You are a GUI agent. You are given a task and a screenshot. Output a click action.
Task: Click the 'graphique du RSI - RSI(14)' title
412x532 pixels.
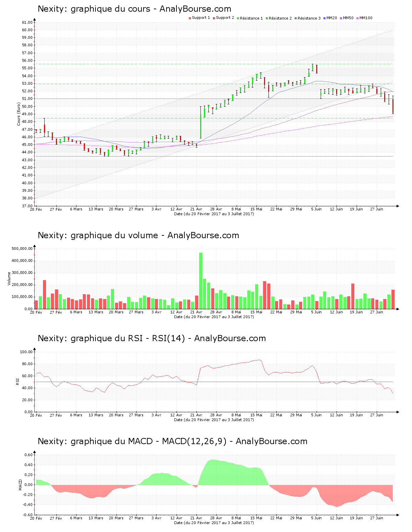click(152, 338)
